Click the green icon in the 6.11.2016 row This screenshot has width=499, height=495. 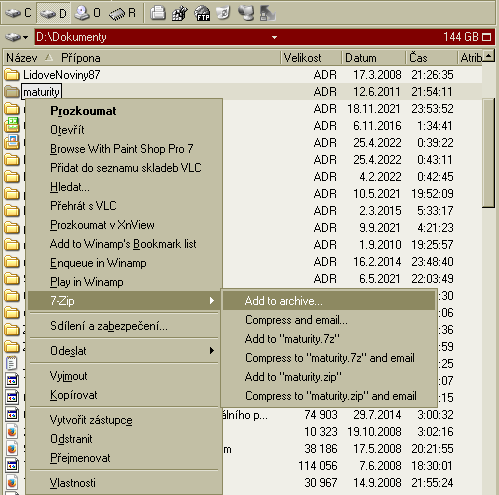12,125
